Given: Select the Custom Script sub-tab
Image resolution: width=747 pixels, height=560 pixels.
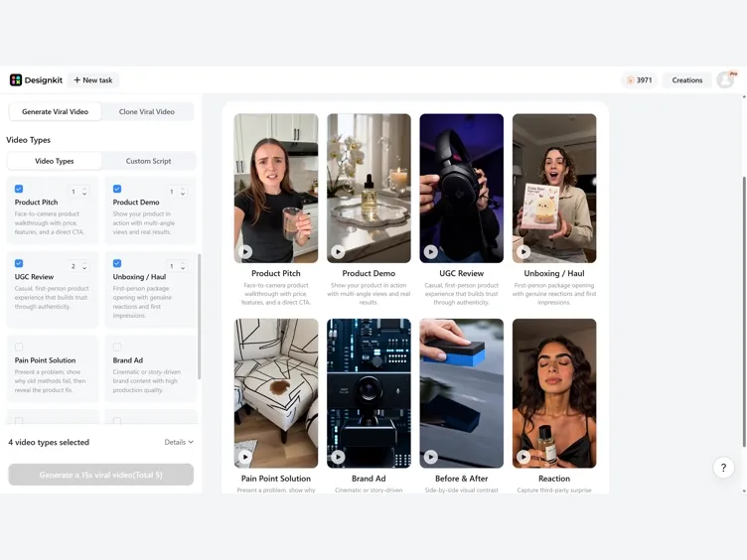Looking at the screenshot, I should [148, 161].
